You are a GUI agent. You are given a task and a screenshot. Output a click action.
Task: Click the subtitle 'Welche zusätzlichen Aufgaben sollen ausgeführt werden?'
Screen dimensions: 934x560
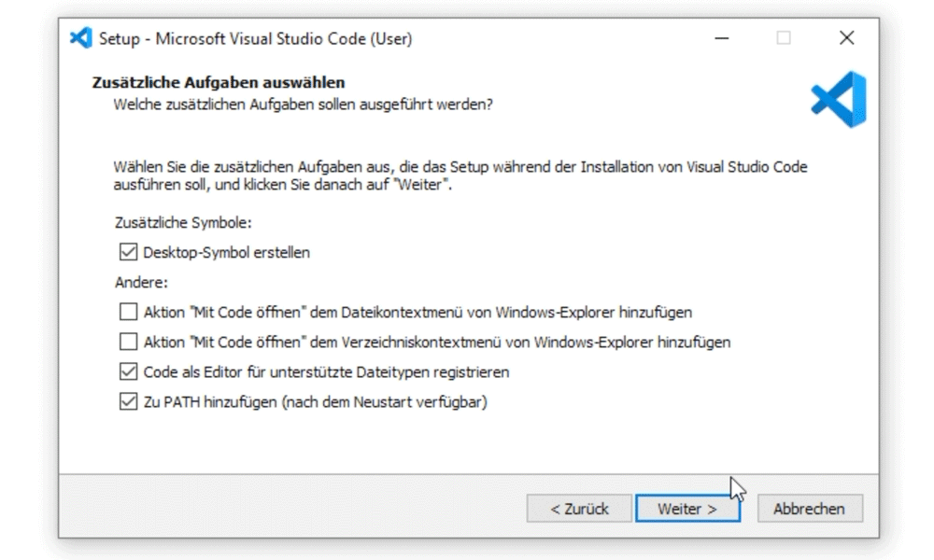pyautogui.click(x=304, y=105)
